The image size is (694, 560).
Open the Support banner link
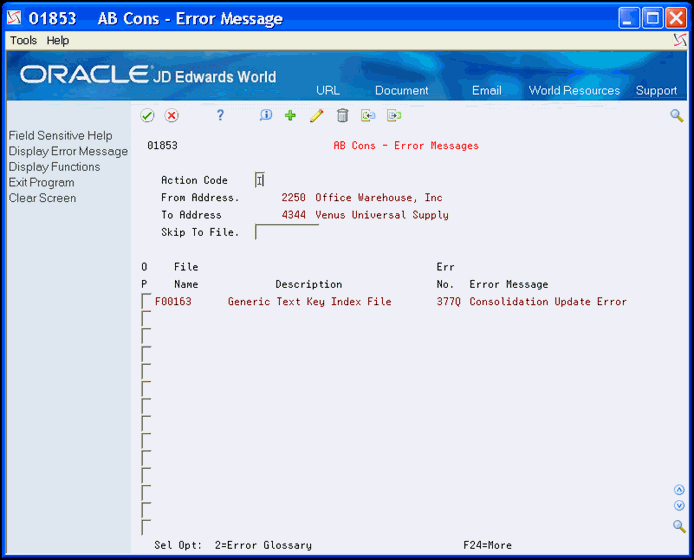pos(656,90)
